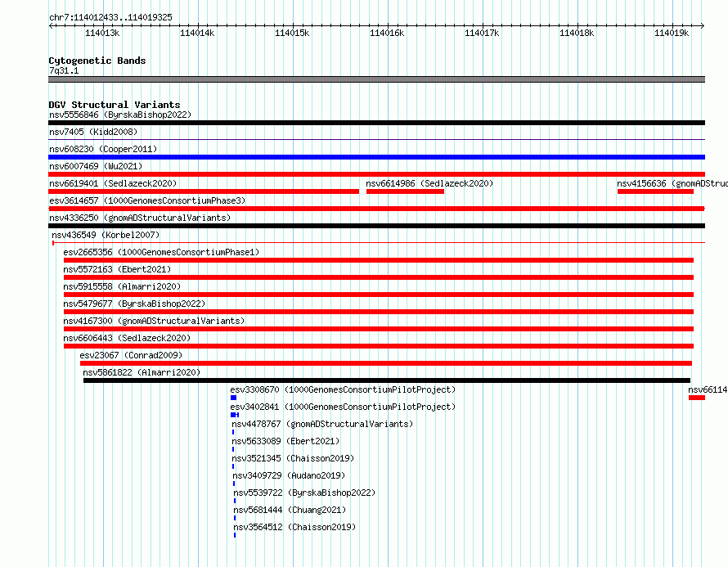Click the DGV Structural Variants track title
Image resolution: width=728 pixels, height=567 pixels.
point(115,105)
